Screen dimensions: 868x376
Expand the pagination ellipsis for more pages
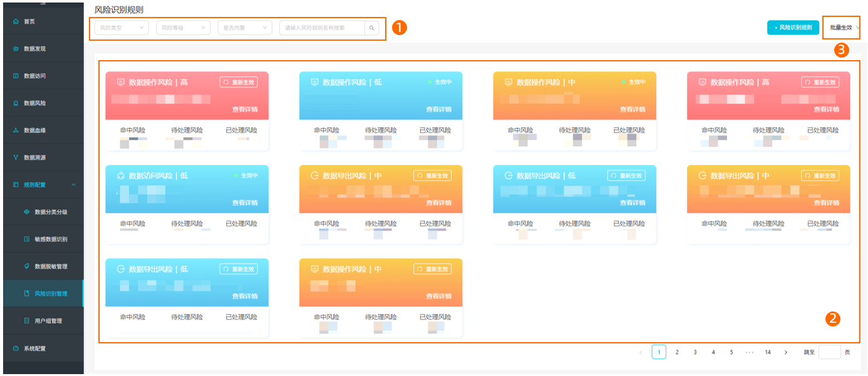pyautogui.click(x=749, y=352)
